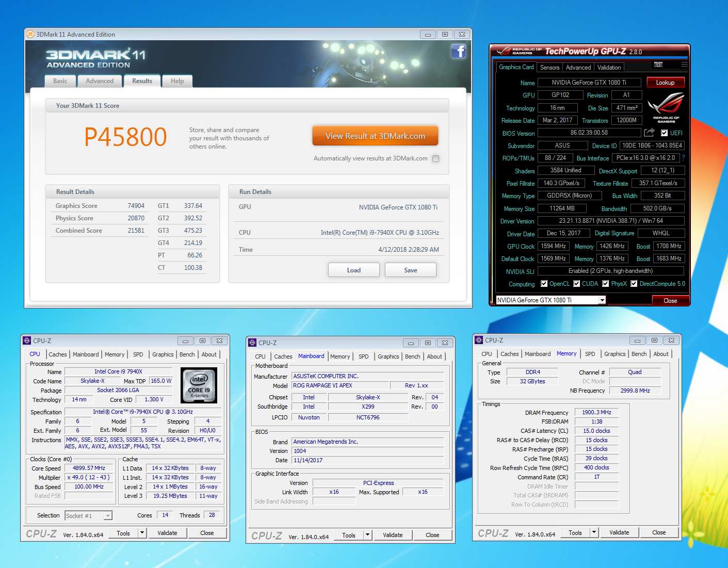Click Validate in the CPU-Z window showing the CPU tab

[167, 533]
